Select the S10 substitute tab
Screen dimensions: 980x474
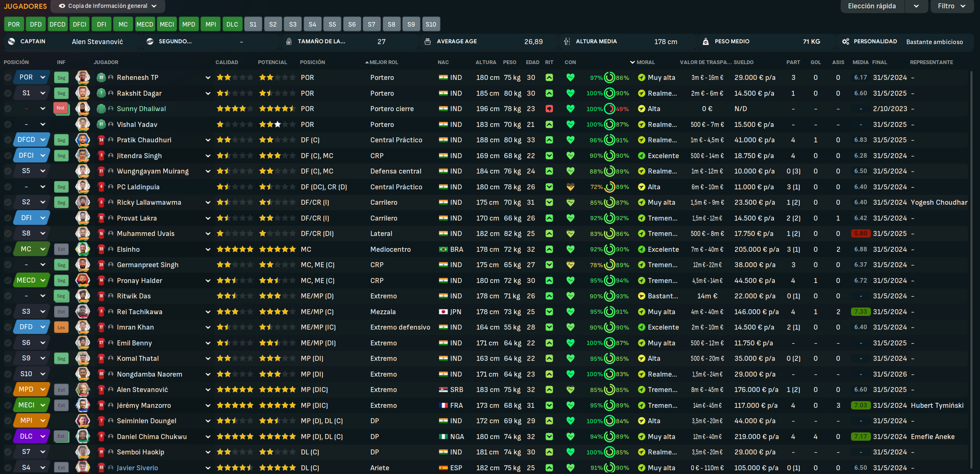[x=431, y=25]
